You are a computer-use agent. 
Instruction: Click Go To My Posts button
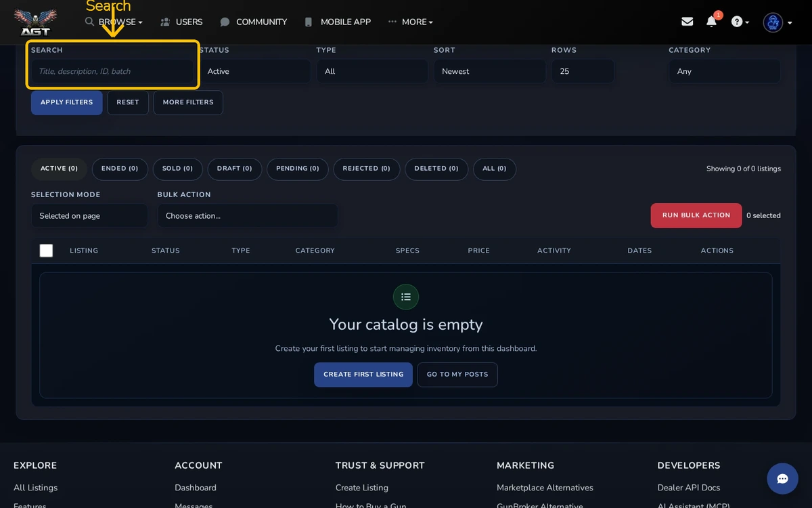pyautogui.click(x=457, y=375)
